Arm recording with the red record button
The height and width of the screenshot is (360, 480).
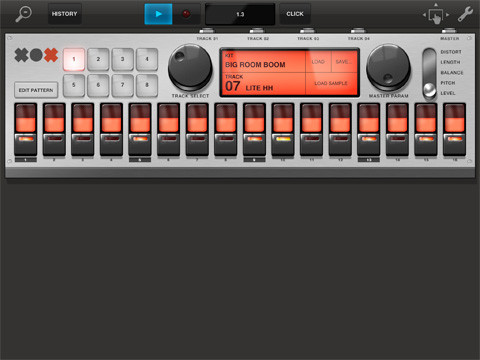[186, 14]
